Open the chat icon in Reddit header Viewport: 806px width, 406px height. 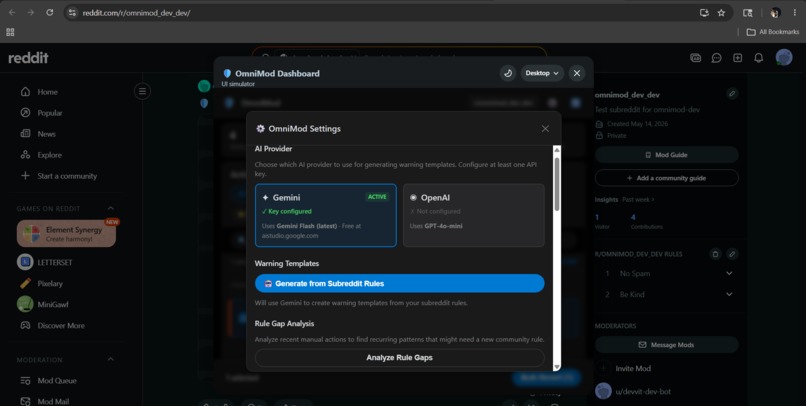coord(717,58)
